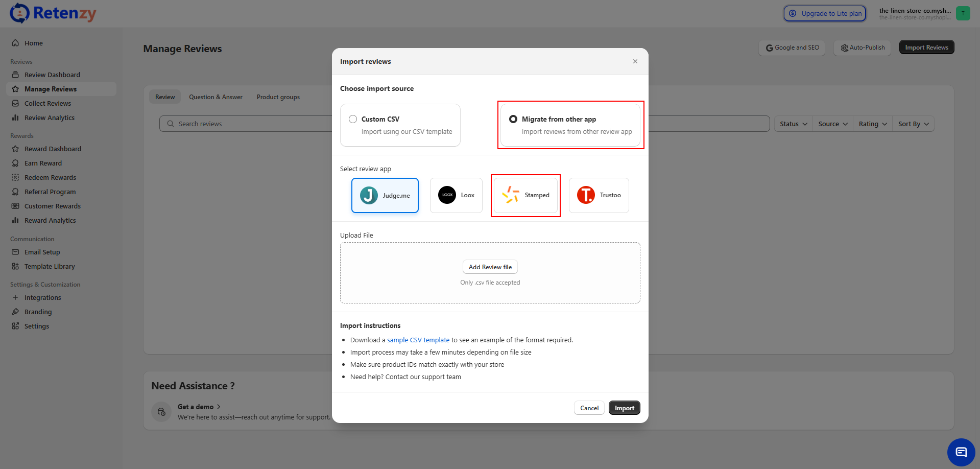Switch to Product groups tab
980x469 pixels.
(x=278, y=97)
